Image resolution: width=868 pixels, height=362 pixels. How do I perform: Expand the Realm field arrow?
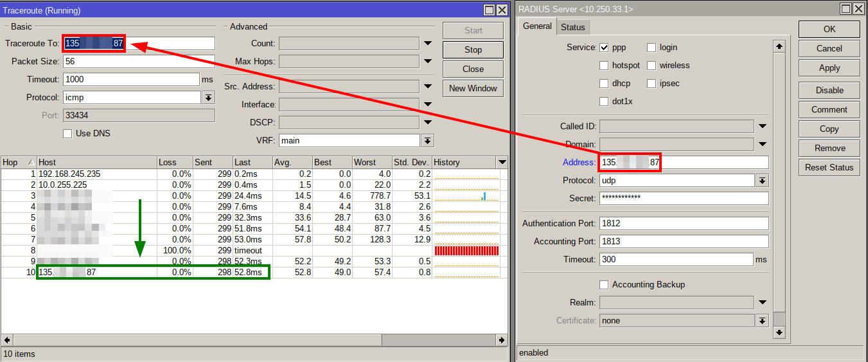click(x=763, y=303)
